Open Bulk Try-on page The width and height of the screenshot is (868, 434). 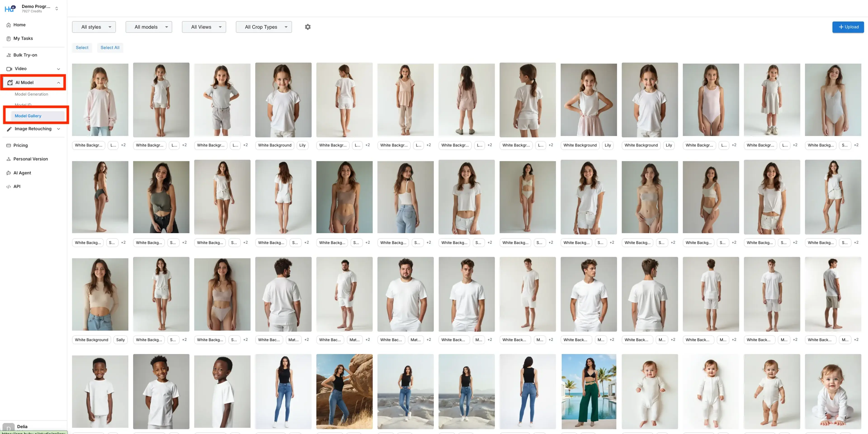25,55
